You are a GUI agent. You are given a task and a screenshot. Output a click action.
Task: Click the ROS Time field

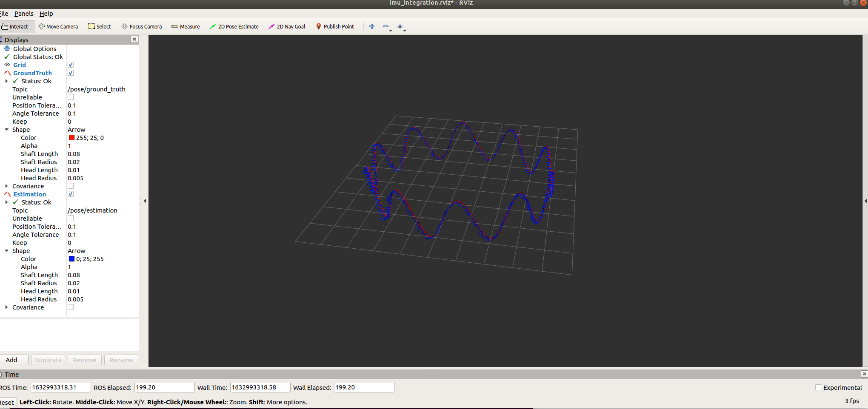(x=60, y=387)
